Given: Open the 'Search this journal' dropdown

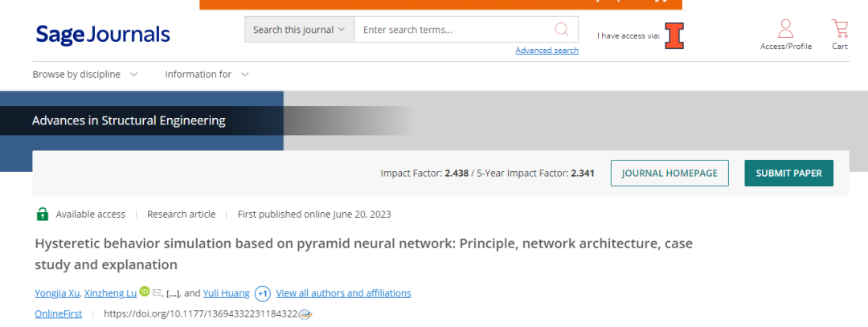Looking at the screenshot, I should 299,30.
